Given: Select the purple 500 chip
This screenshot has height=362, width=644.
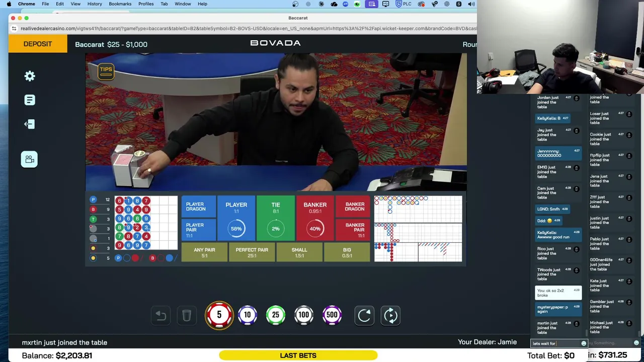Looking at the screenshot, I should pos(332,315).
